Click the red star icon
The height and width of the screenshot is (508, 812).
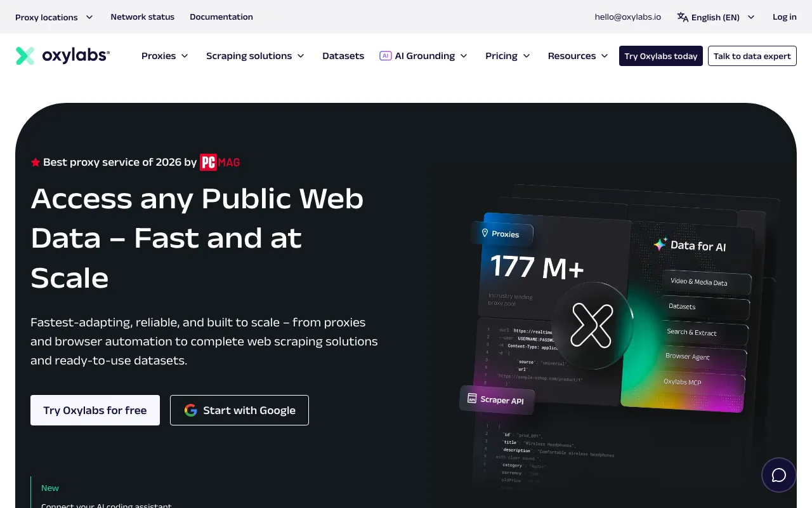click(36, 163)
